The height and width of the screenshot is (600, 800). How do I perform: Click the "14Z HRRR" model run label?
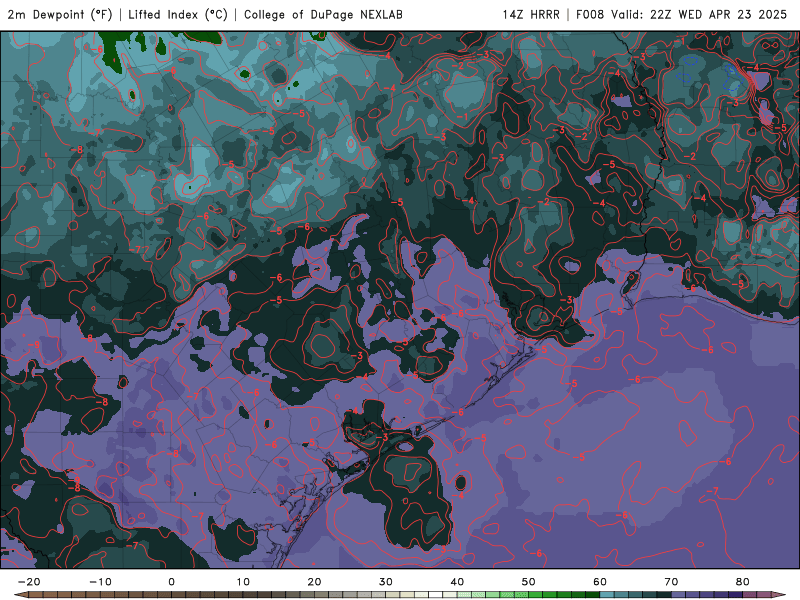coord(531,15)
